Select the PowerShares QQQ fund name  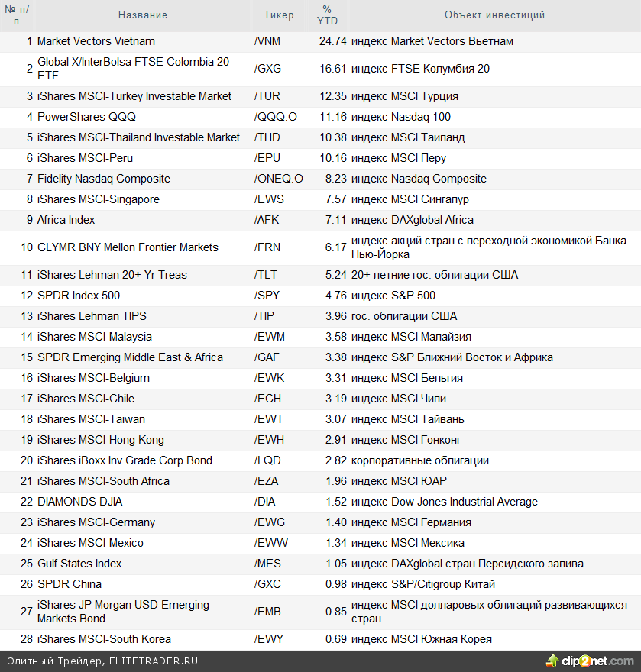pyautogui.click(x=86, y=117)
